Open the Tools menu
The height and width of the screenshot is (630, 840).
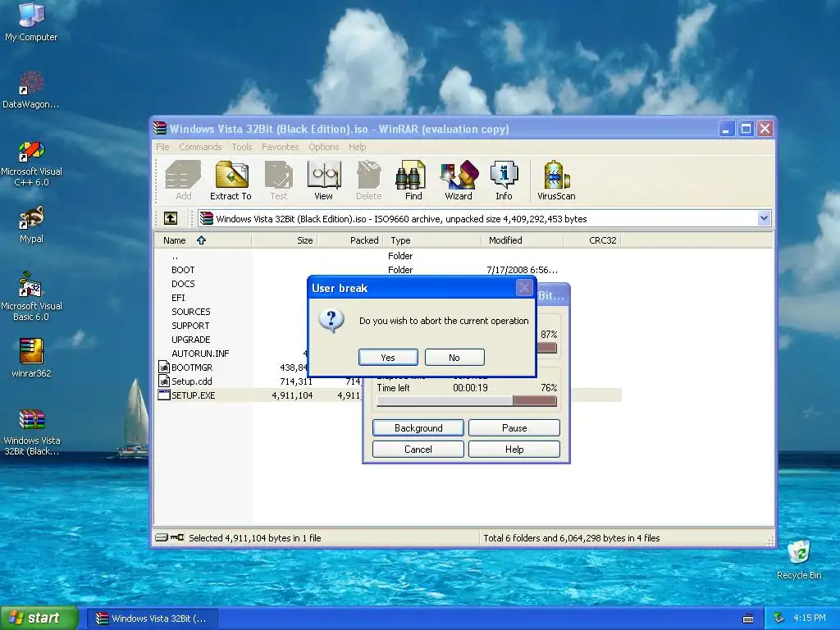pyautogui.click(x=242, y=147)
